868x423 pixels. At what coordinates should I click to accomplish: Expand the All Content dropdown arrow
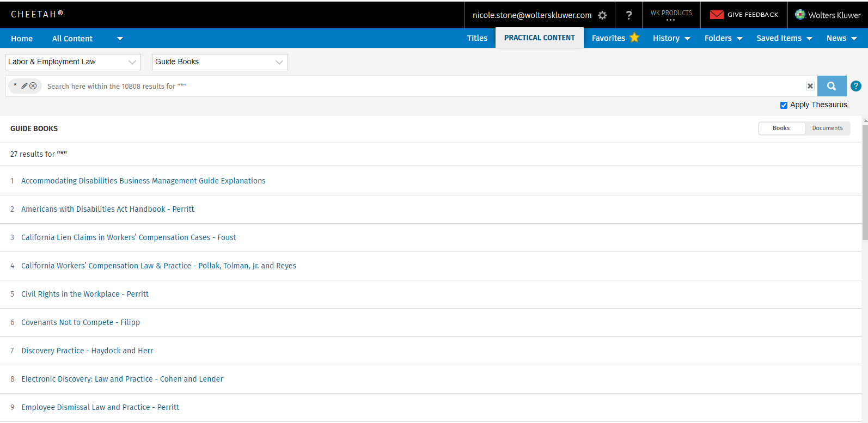click(x=120, y=39)
